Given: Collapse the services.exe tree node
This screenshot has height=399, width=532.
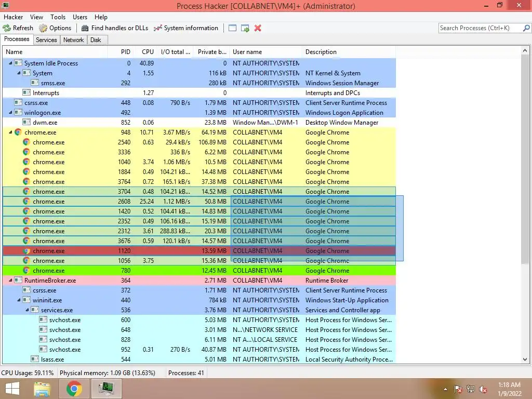Looking at the screenshot, I should tap(27, 310).
